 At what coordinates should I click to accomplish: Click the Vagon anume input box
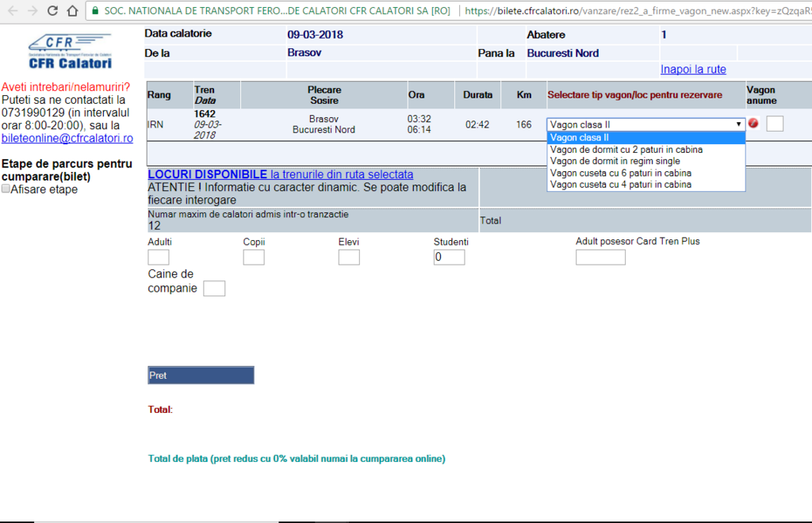(x=775, y=124)
